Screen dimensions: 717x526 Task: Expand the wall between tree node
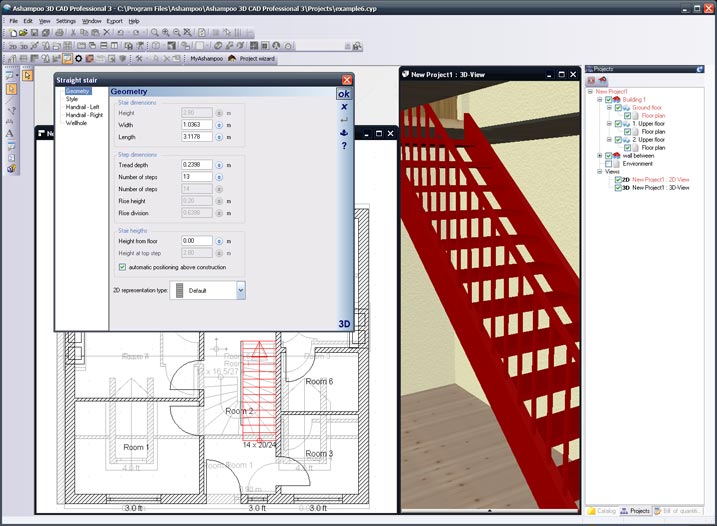point(599,156)
